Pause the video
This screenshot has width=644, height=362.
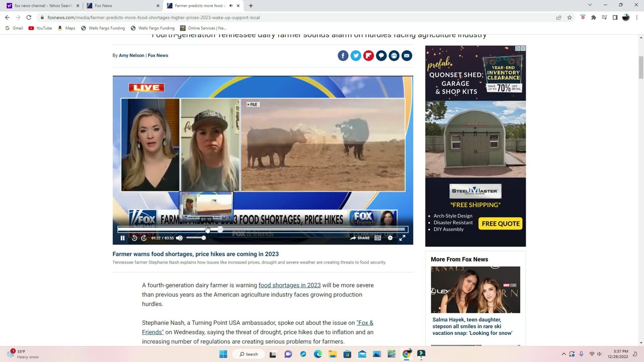click(x=122, y=238)
